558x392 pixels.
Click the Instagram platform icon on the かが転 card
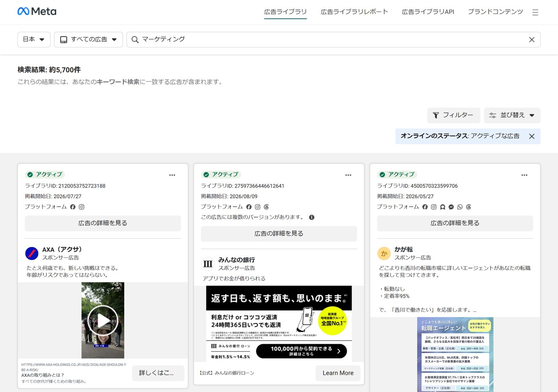pos(434,207)
